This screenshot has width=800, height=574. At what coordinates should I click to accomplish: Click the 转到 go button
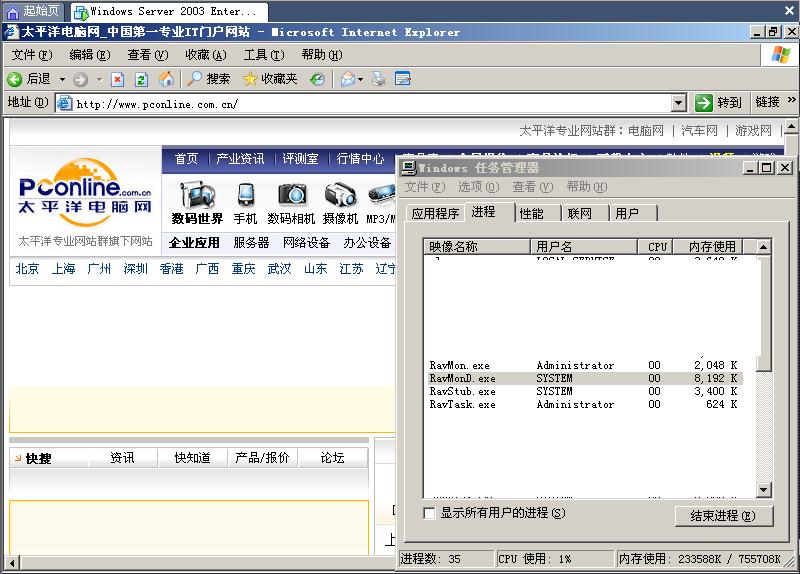pos(718,103)
